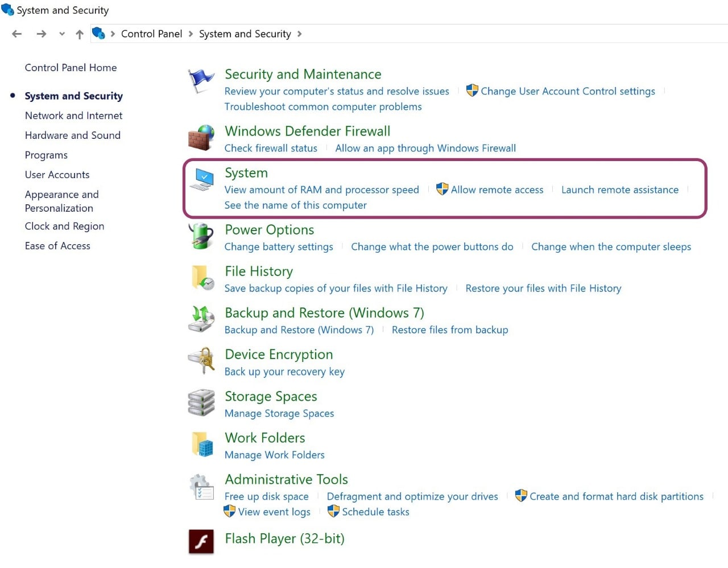The width and height of the screenshot is (728, 568).
Task: Click the System computer monitor icon
Action: 201,180
